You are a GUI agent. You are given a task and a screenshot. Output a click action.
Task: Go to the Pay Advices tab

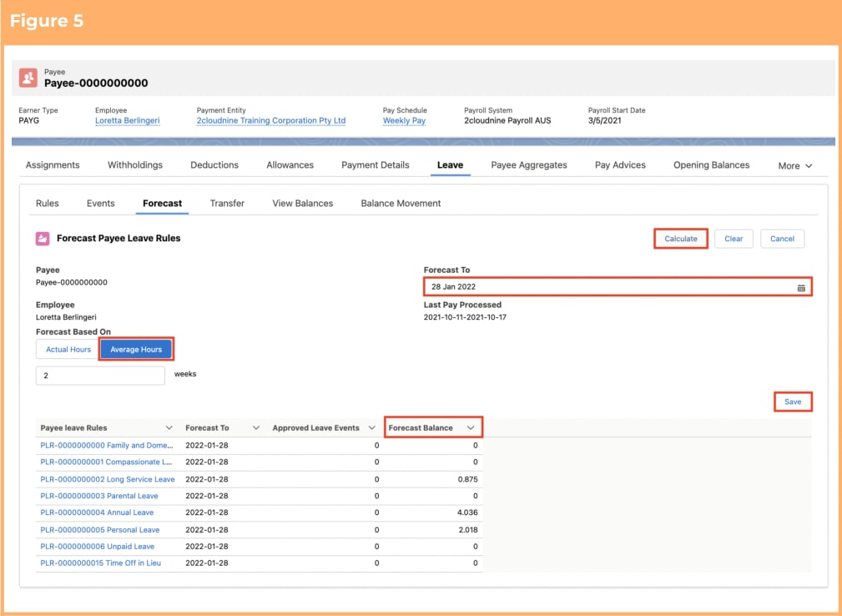coord(620,165)
